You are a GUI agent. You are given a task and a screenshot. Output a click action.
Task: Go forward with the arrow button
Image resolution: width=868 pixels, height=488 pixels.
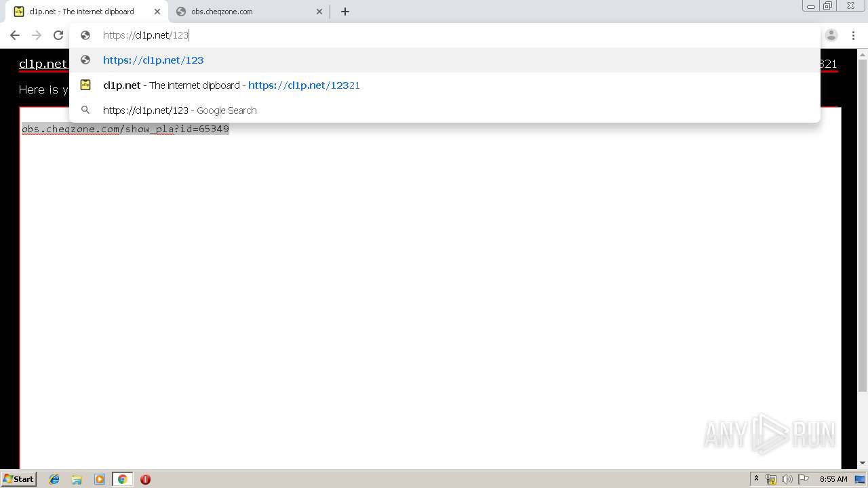click(x=37, y=35)
